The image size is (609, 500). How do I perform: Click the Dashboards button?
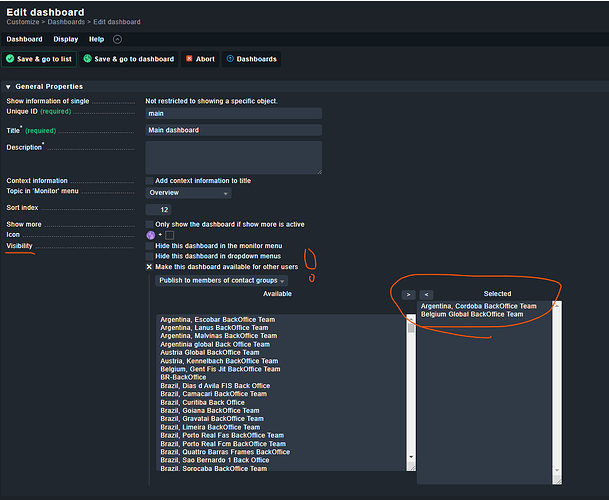251,59
